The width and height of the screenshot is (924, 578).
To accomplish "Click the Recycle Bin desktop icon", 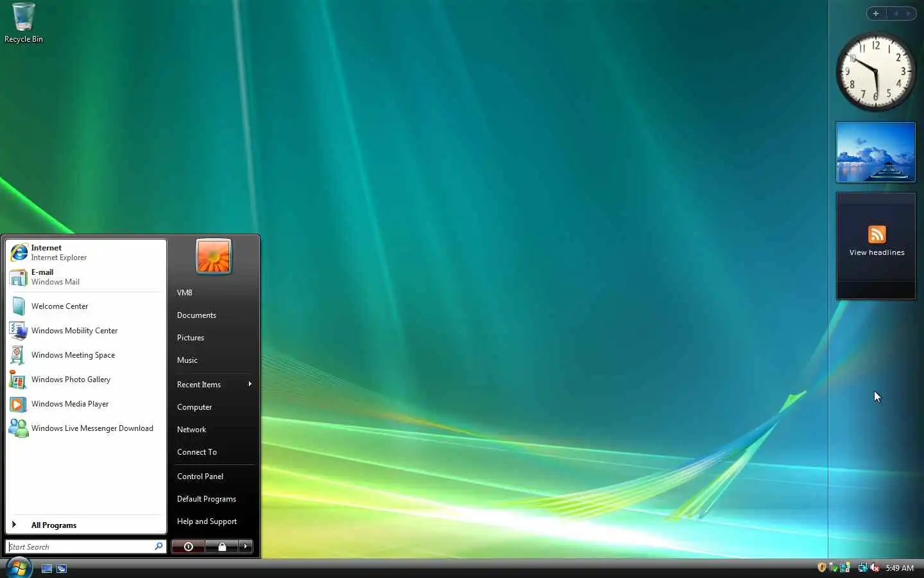I will 24,23.
